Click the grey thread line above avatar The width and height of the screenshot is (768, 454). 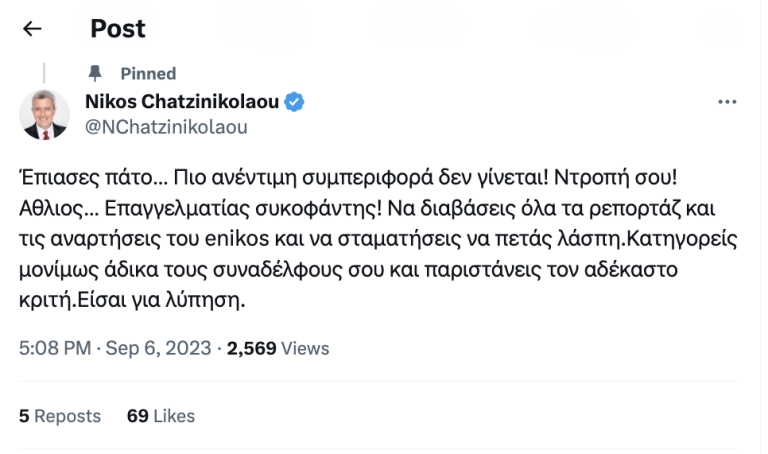(44, 72)
